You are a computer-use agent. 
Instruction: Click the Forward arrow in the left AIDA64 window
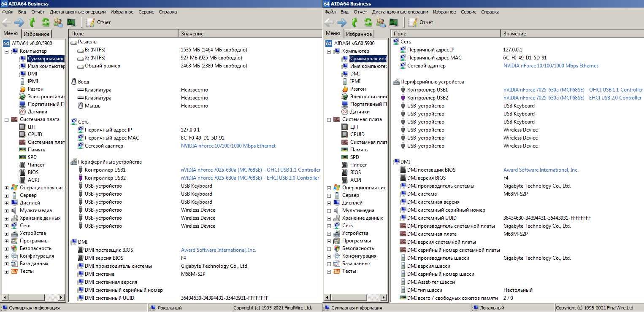[19, 22]
